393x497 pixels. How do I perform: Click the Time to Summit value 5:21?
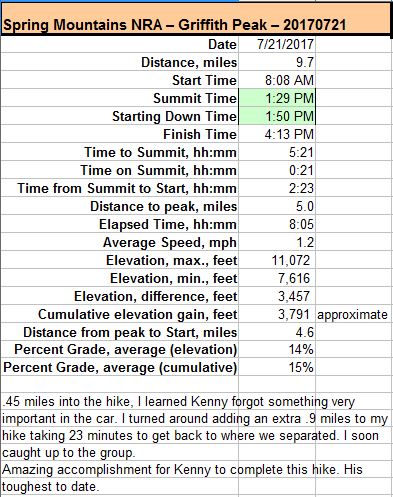pos(277,152)
